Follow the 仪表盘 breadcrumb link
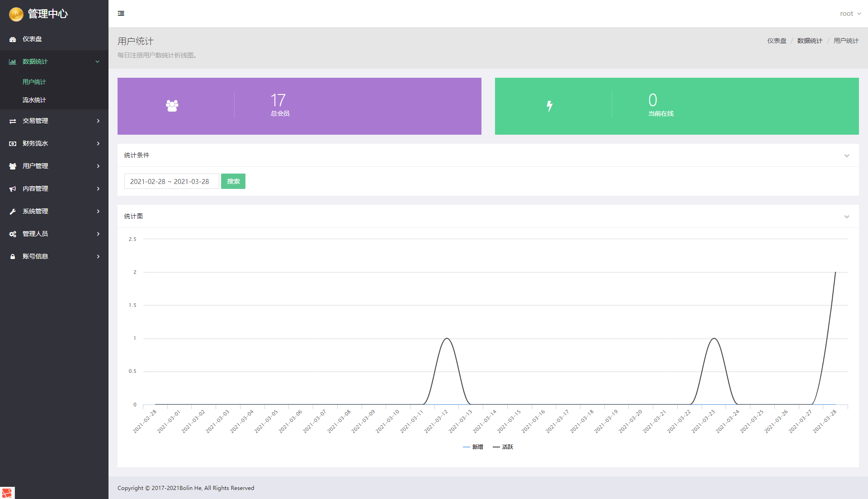Screen dimensions: 868x499 point(777,41)
